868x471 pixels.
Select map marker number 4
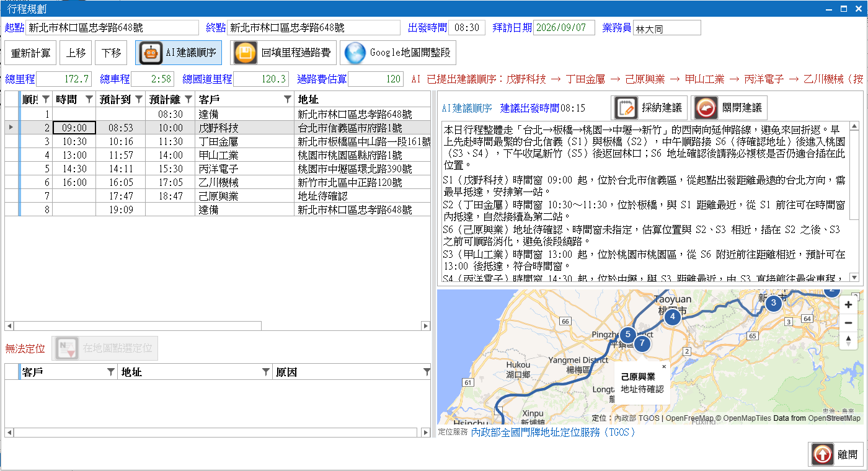tap(672, 316)
